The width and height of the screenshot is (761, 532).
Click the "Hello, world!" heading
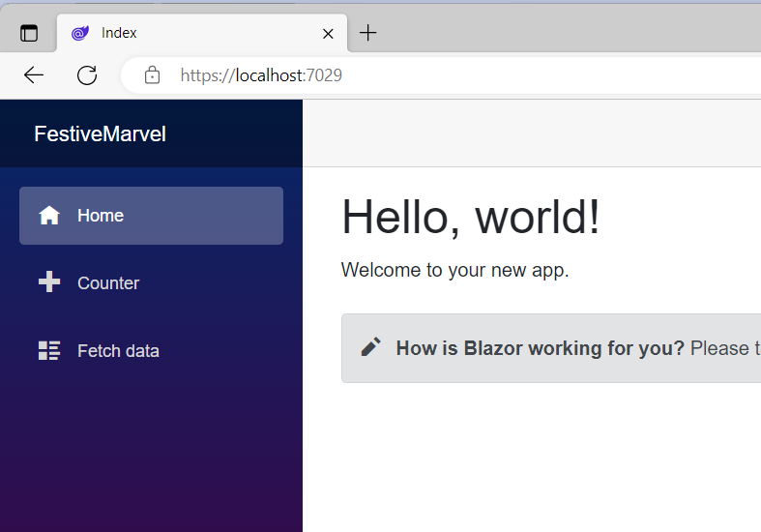471,216
